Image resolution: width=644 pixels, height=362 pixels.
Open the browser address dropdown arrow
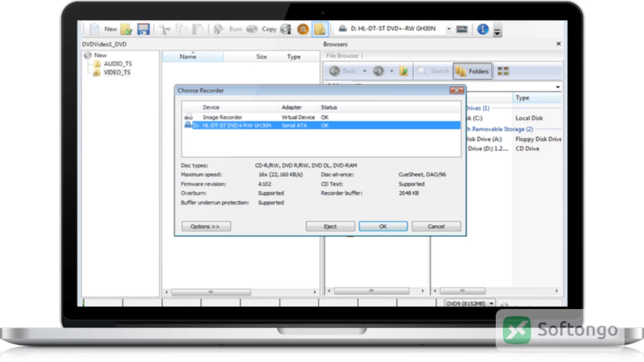(x=558, y=87)
